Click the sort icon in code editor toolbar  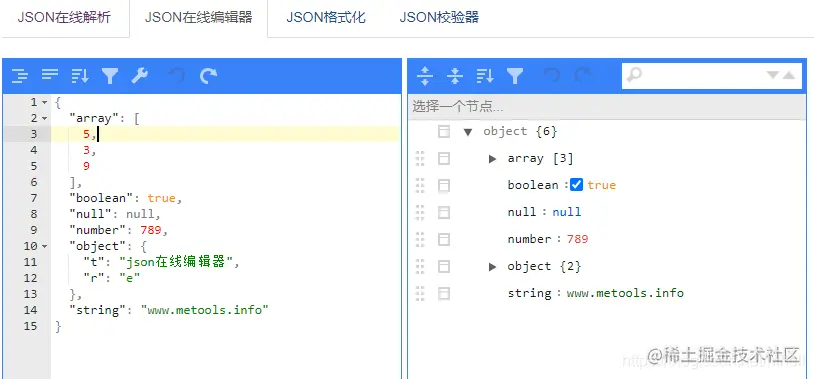79,76
